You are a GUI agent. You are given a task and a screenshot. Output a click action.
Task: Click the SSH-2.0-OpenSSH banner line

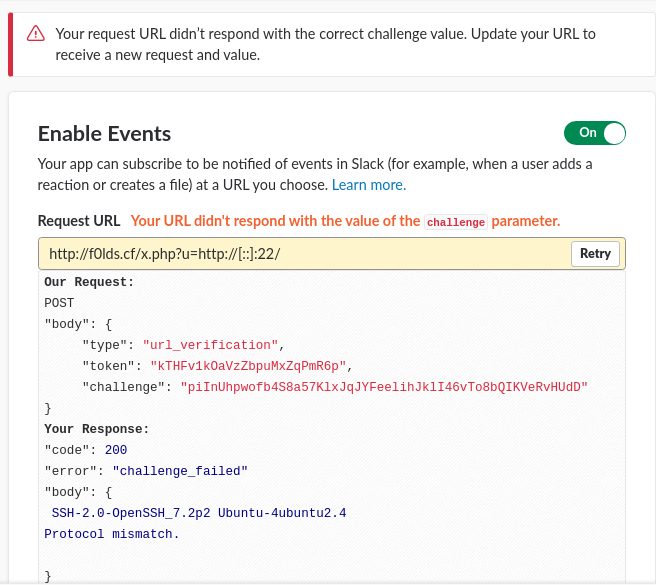(199, 513)
